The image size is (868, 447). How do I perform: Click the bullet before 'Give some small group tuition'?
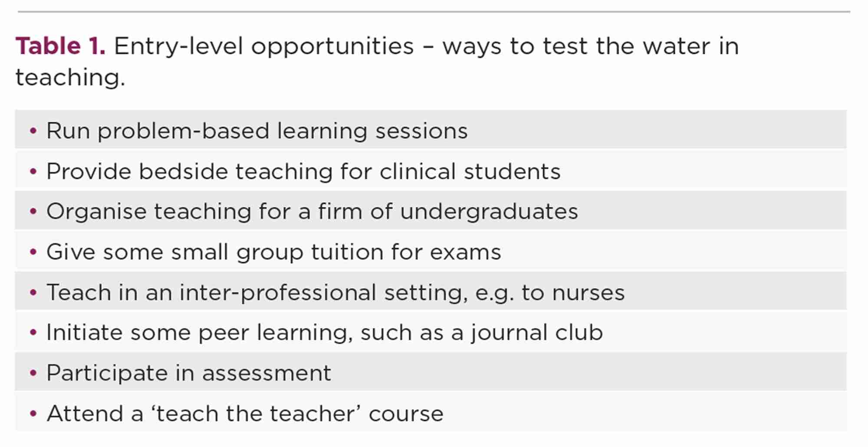(x=33, y=252)
